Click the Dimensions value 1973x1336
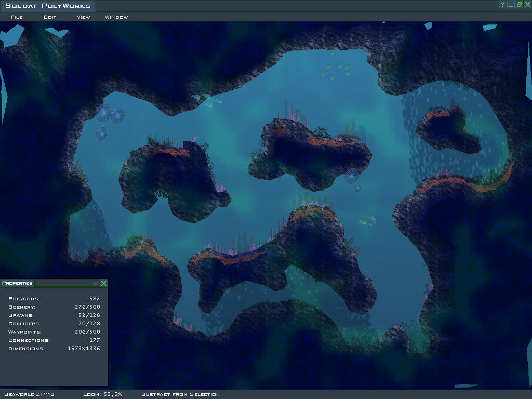 (x=84, y=349)
